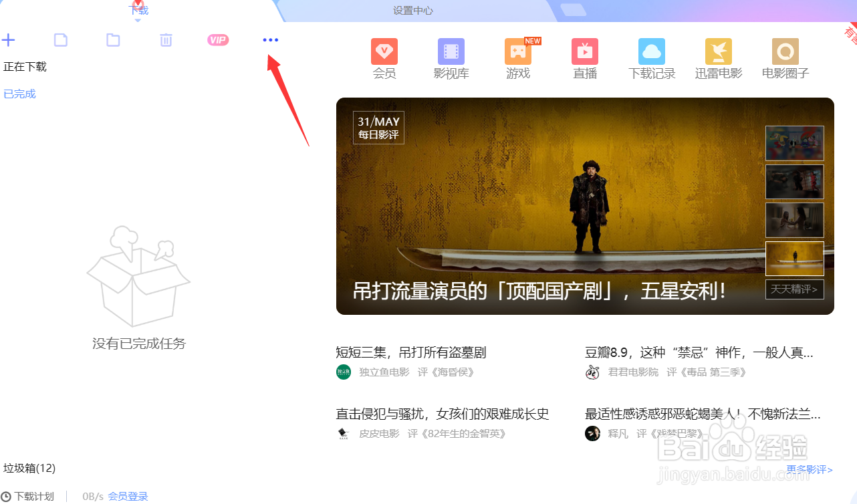This screenshot has height=504, width=857.
Task: Click the 评《毒品 第三季》 text
Action: (707, 372)
